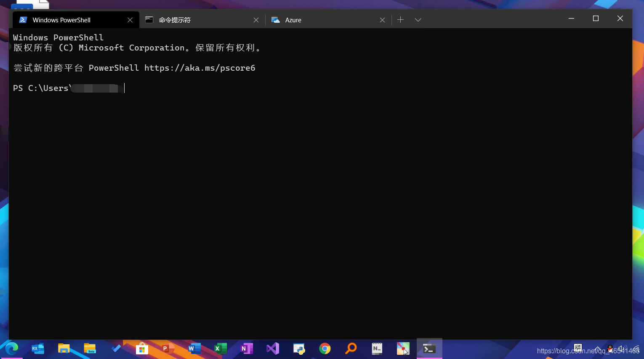The image size is (644, 359).
Task: Launch PowerPoint from the taskbar
Action: coord(168,348)
